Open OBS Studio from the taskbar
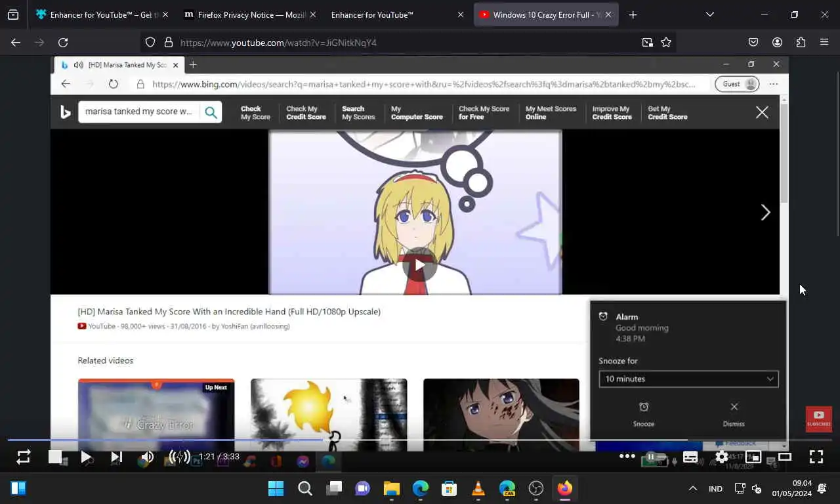Image resolution: width=840 pixels, height=504 pixels. (x=536, y=488)
